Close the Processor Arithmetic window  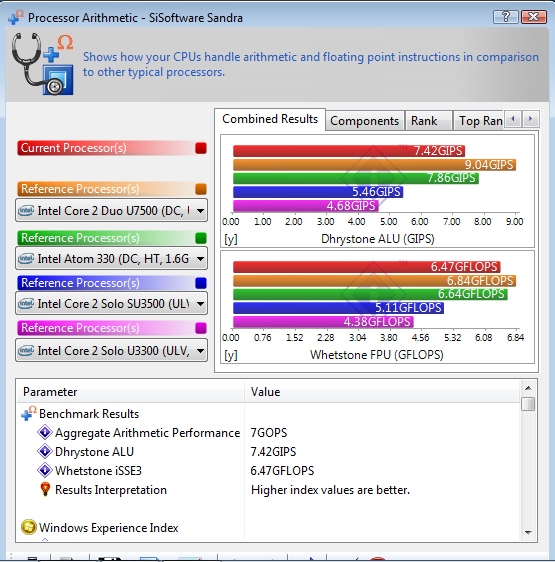(533, 16)
